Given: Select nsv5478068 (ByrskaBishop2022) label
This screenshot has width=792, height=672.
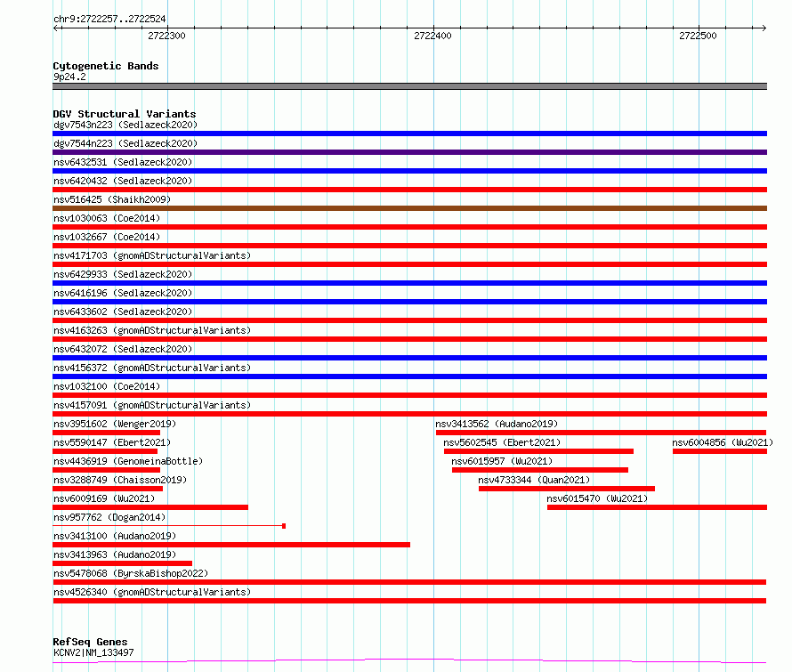Looking at the screenshot, I should 131,573.
